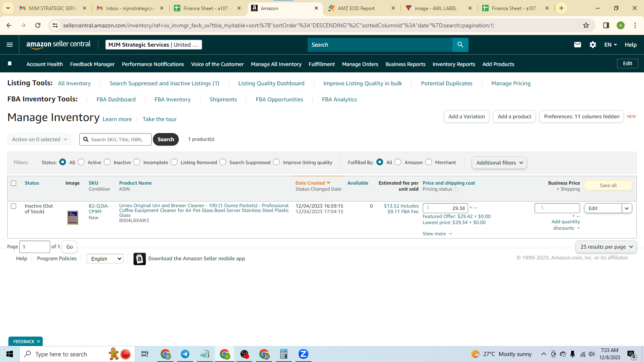The image size is (644, 362).
Task: Open the Urnex Original Urn product link
Action: coord(204,210)
